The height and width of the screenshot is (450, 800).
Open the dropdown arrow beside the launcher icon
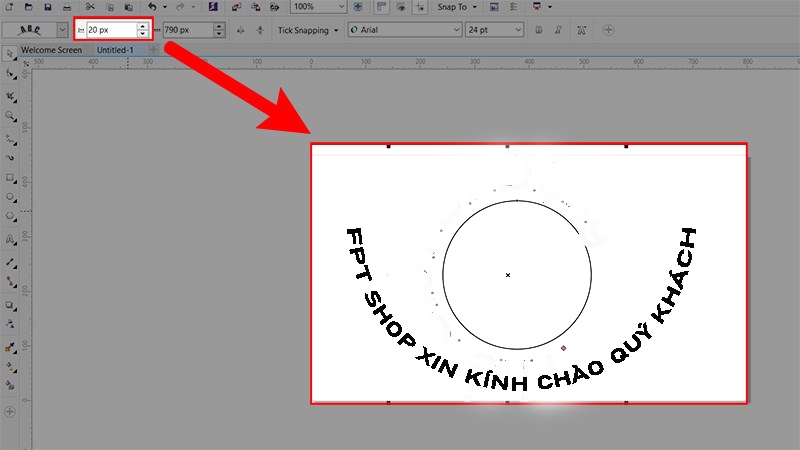click(x=549, y=7)
